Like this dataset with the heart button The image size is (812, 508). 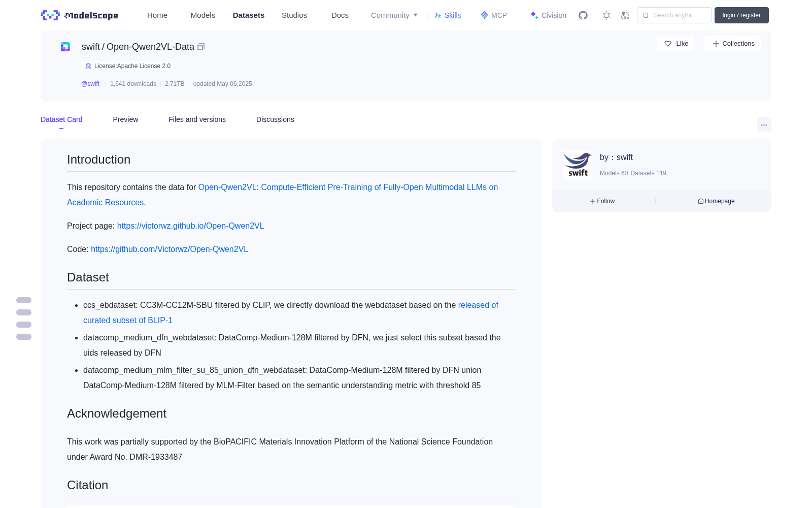click(675, 44)
